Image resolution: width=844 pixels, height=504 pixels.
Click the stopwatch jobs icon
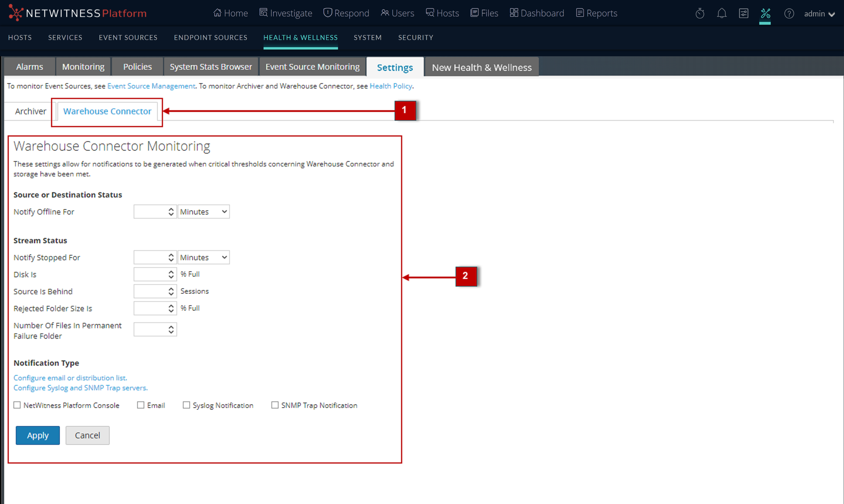coord(700,14)
